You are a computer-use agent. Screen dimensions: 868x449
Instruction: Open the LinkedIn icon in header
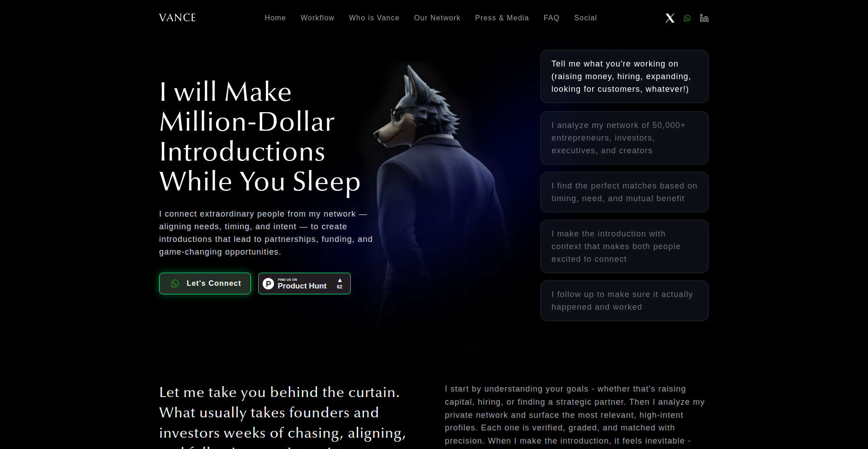pyautogui.click(x=704, y=18)
